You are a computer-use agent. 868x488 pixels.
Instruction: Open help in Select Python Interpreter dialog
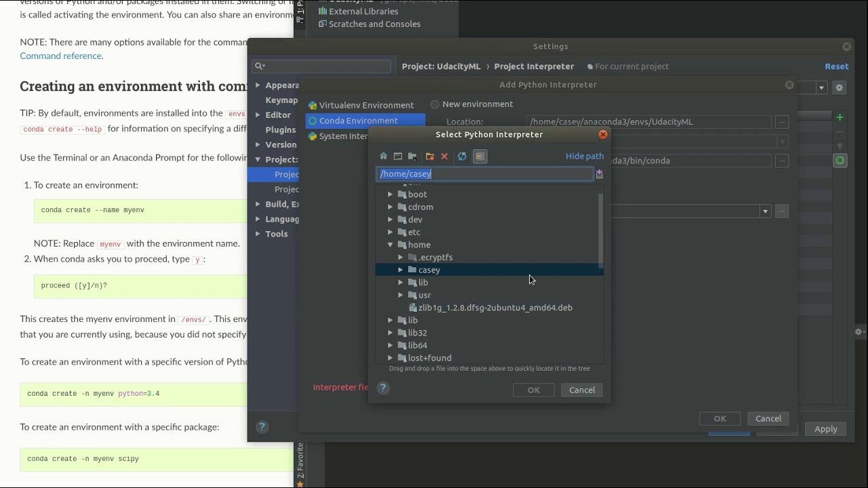pyautogui.click(x=383, y=388)
